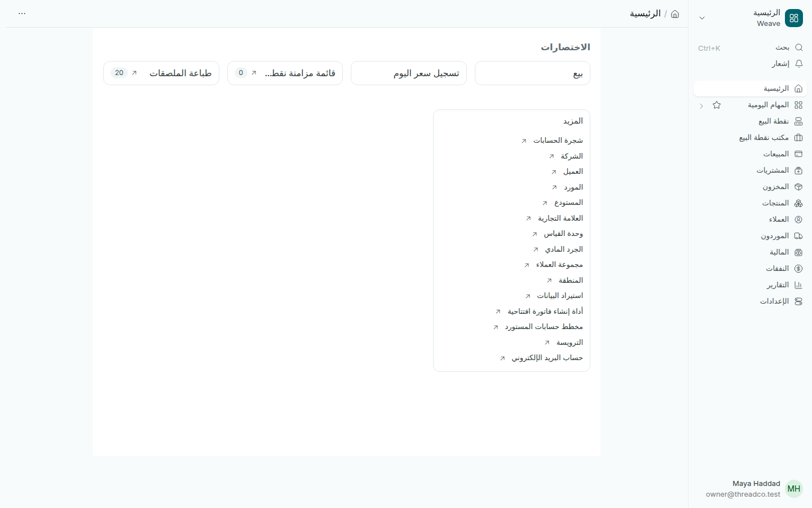812x508 pixels.
Task: Open the قائمة مزامنة نقط shortcut card
Action: pos(285,73)
